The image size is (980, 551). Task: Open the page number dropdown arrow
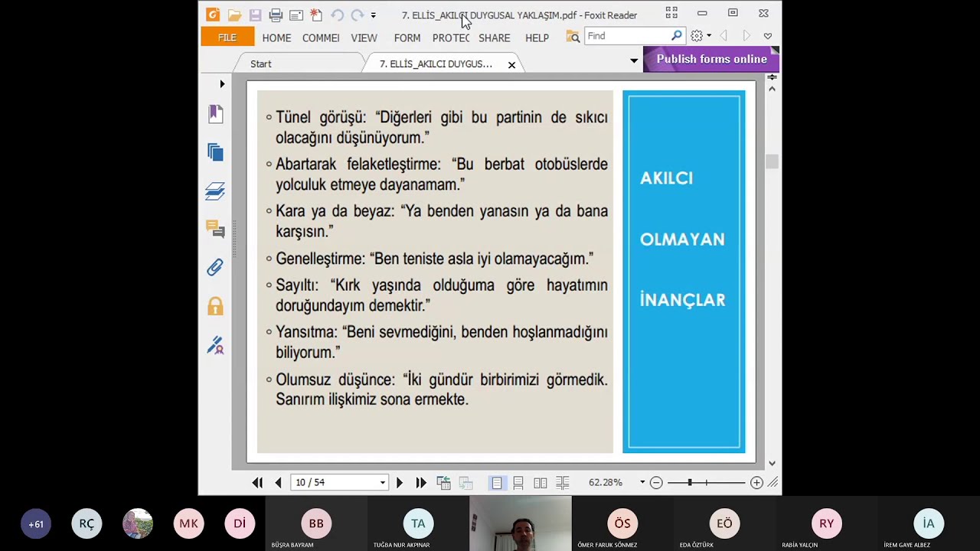pyautogui.click(x=382, y=482)
